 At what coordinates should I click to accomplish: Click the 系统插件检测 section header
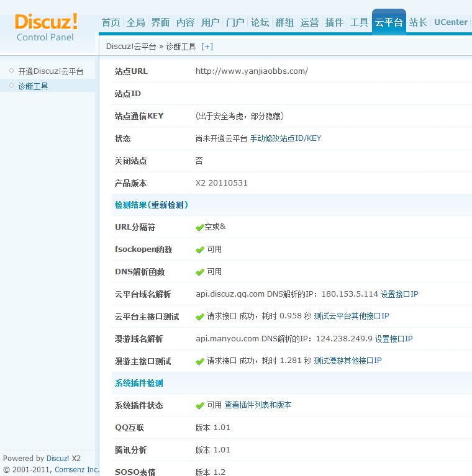pos(139,383)
